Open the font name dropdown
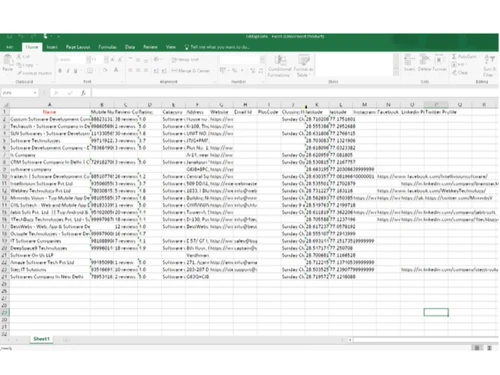Viewport: 500px width, 375px height. tap(88, 60)
